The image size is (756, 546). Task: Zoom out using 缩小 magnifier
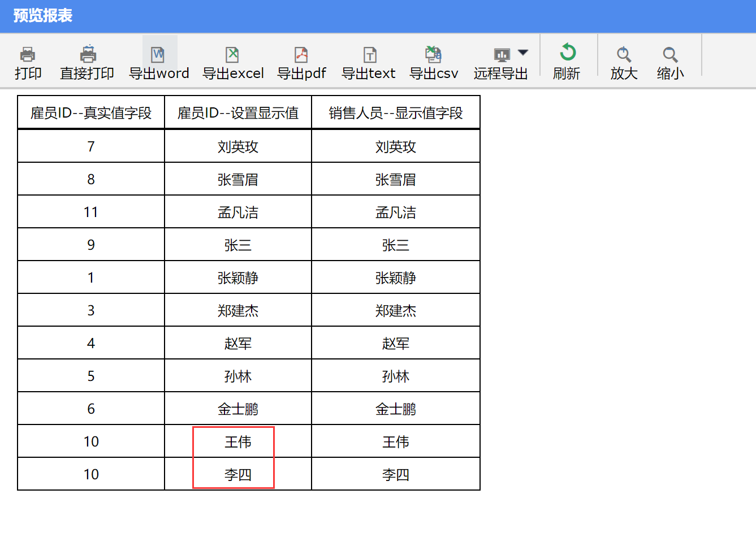pos(670,55)
